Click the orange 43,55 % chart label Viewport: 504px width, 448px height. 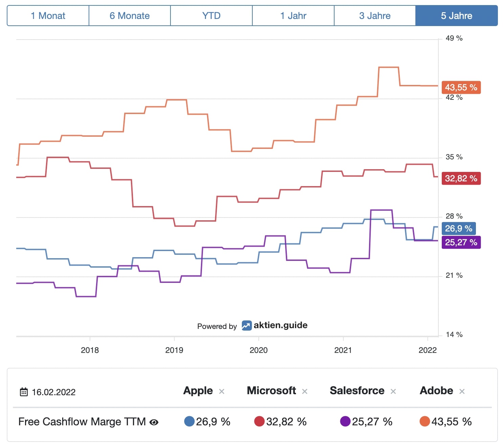(461, 87)
